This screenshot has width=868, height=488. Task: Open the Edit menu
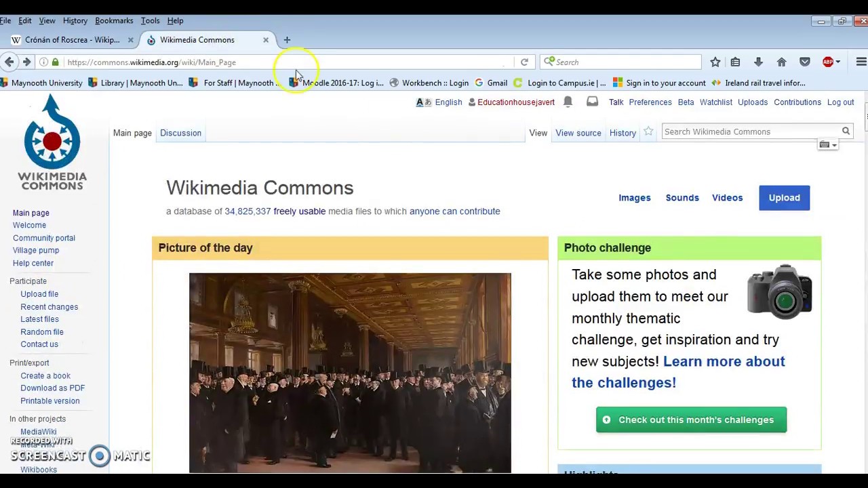pos(24,20)
